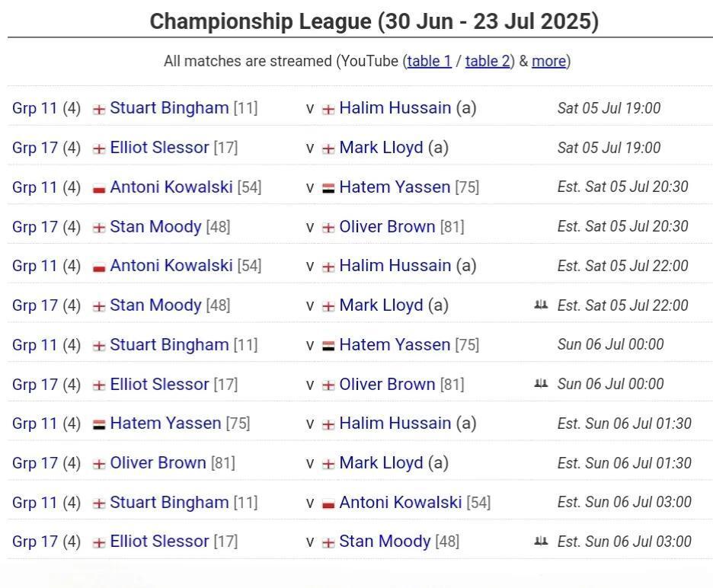Screen dimensions: 713x588
Task: Open Elliot Slessor's profile in the last row
Action: [159, 542]
